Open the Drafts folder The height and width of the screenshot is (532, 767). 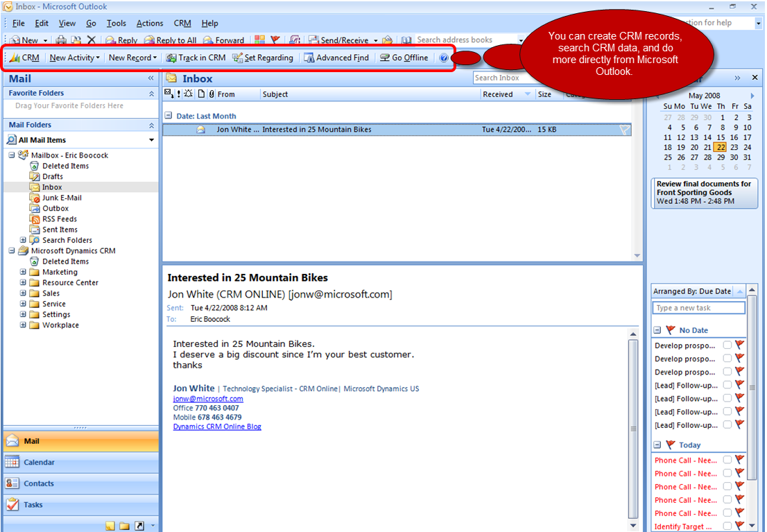(x=52, y=177)
